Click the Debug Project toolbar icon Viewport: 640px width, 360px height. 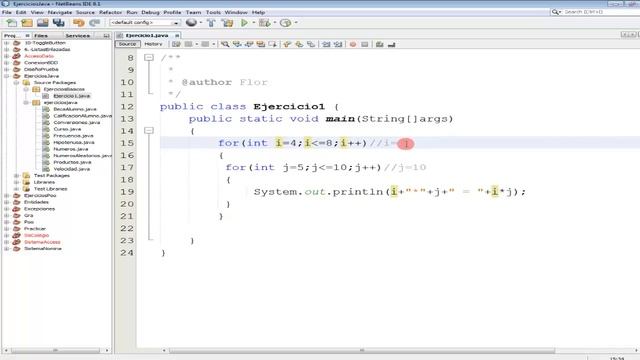(264, 23)
